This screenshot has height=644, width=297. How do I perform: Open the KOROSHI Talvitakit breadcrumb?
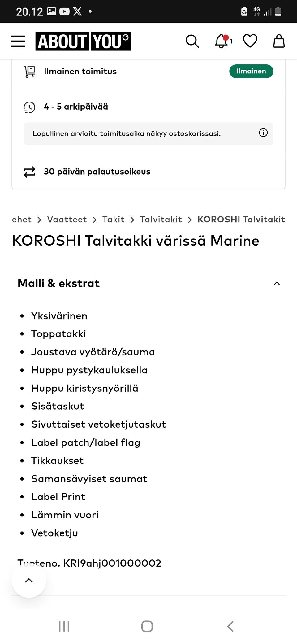[x=241, y=219]
